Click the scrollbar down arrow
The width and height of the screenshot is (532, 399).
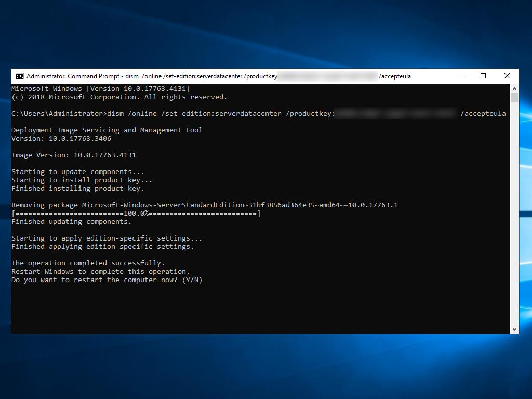(514, 329)
